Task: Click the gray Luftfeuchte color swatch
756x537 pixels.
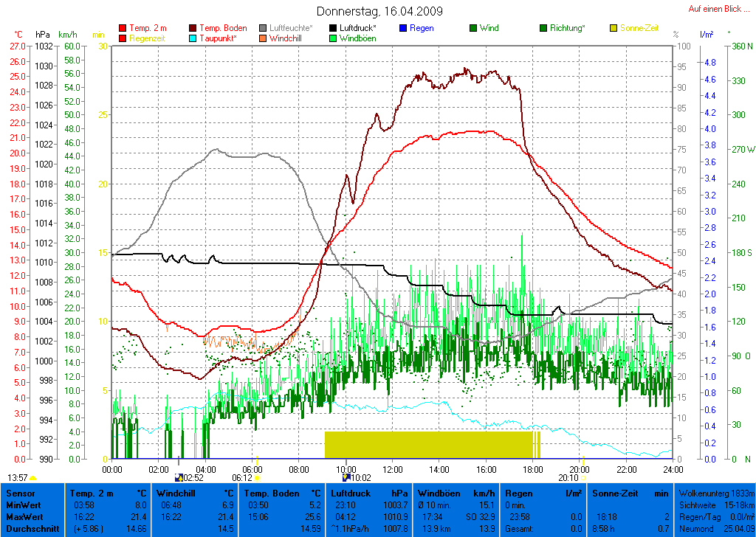Action: coord(263,28)
